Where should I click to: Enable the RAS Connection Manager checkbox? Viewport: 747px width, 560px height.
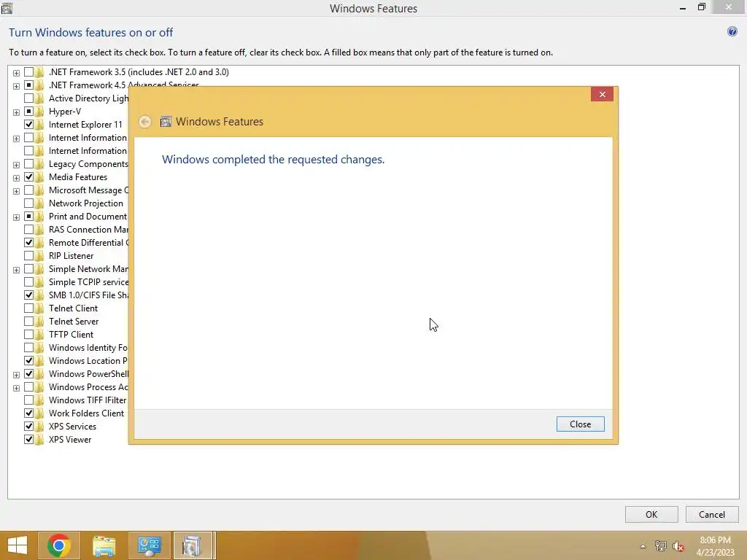pos(28,230)
